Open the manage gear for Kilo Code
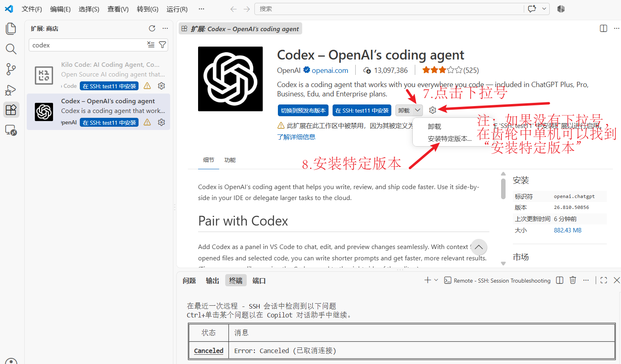 coord(161,86)
